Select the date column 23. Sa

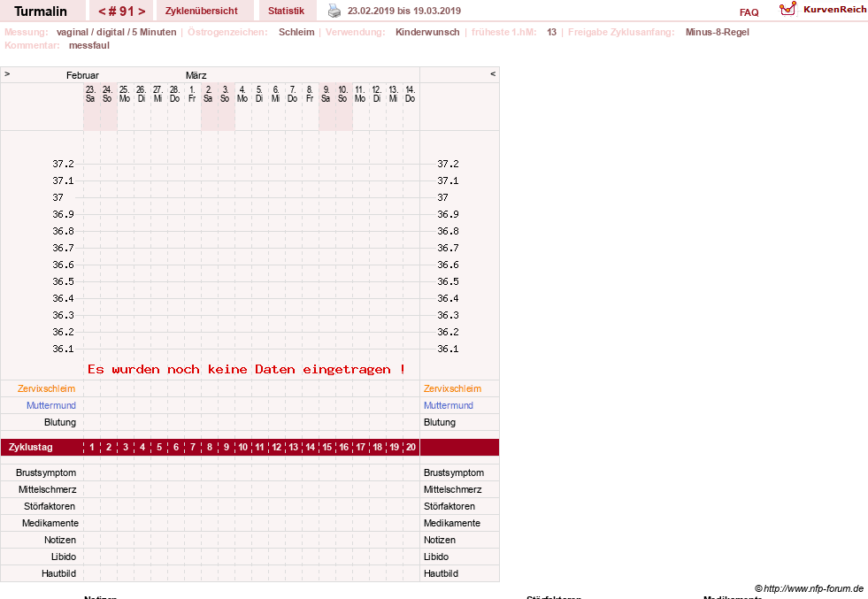(91, 94)
